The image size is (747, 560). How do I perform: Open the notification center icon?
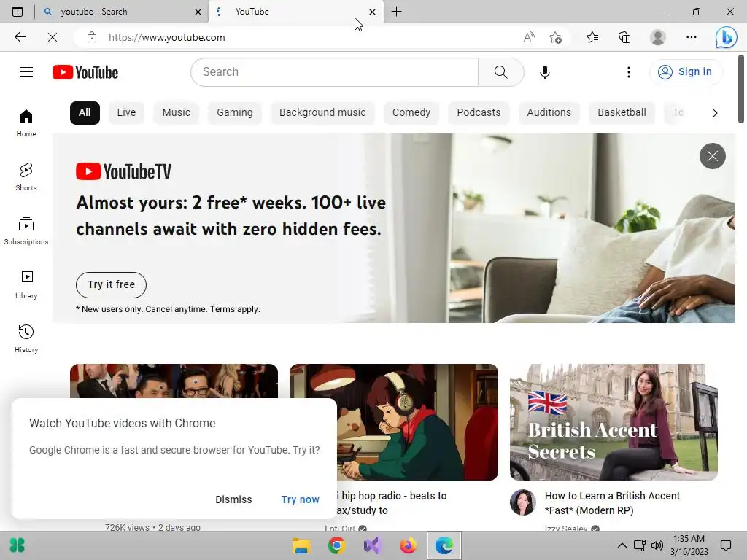pyautogui.click(x=726, y=545)
